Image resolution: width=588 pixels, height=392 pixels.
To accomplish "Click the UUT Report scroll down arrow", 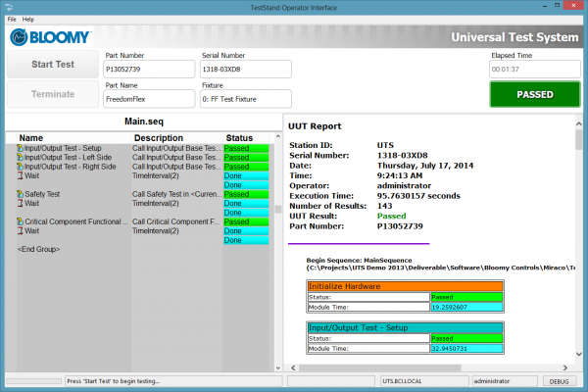I will [578, 354].
